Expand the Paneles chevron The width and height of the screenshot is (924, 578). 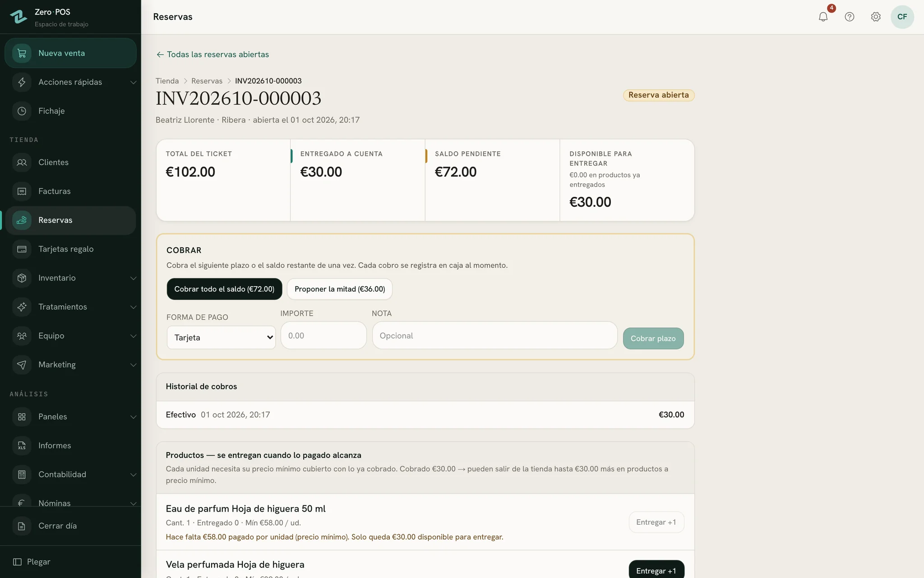(x=133, y=417)
